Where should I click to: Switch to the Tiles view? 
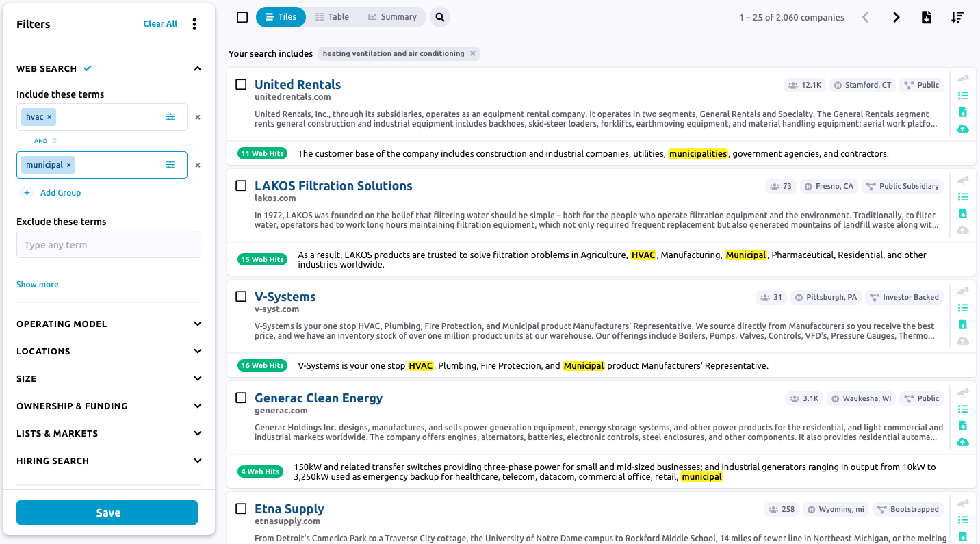coord(281,17)
